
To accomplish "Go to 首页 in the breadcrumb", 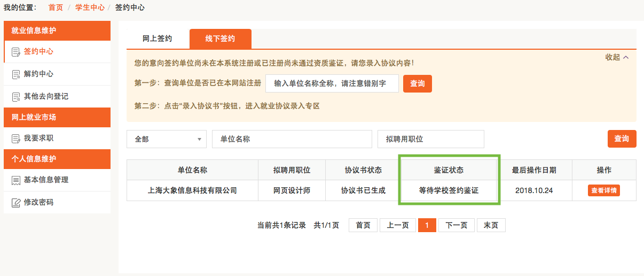I will (56, 7).
